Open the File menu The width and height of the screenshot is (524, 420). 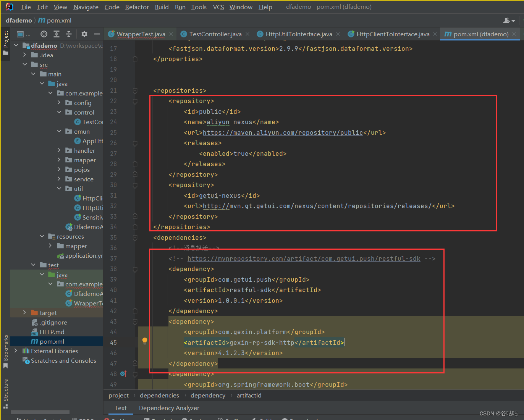(26, 7)
